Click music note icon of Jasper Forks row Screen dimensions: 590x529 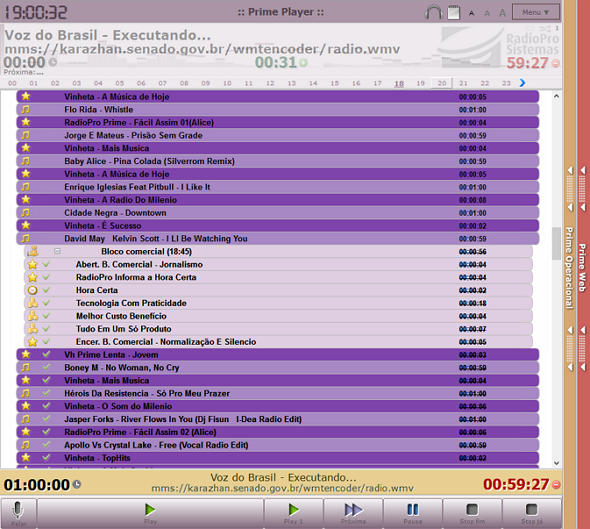tap(25, 419)
